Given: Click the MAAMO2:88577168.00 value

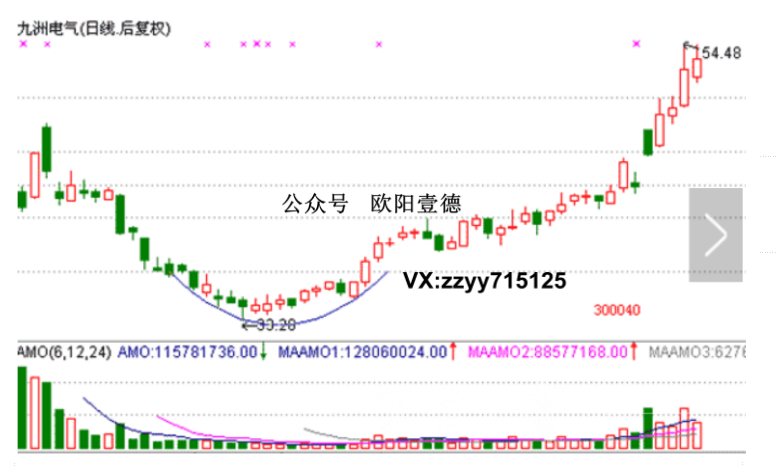Looking at the screenshot, I should (548, 352).
